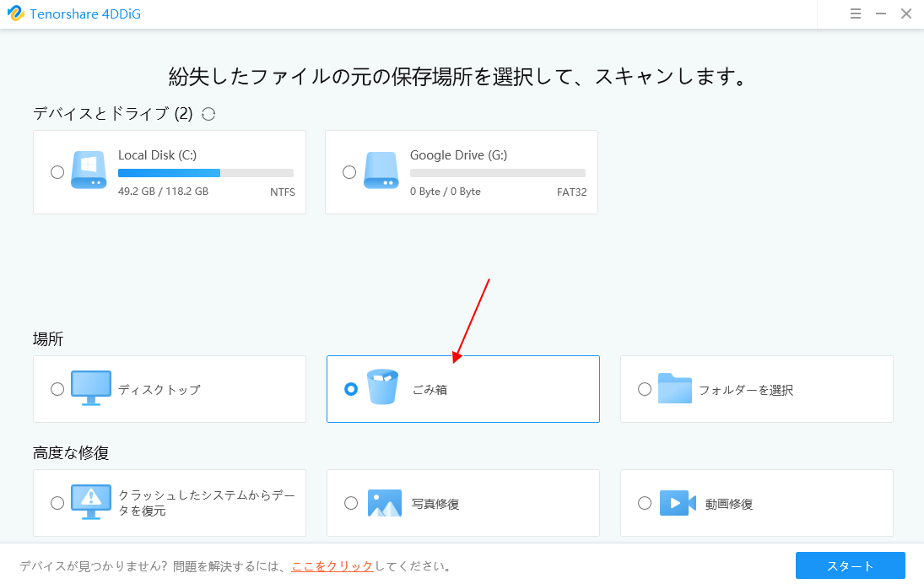Click the FAT32 file system label
Screen dimensions: 924x584
(x=571, y=192)
